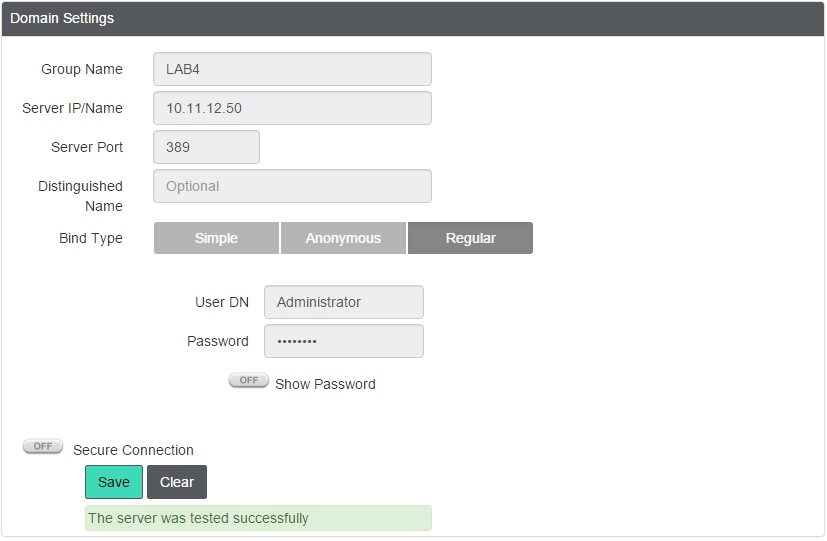Click the Bind Type label
This screenshot has width=827, height=541.
click(x=91, y=238)
